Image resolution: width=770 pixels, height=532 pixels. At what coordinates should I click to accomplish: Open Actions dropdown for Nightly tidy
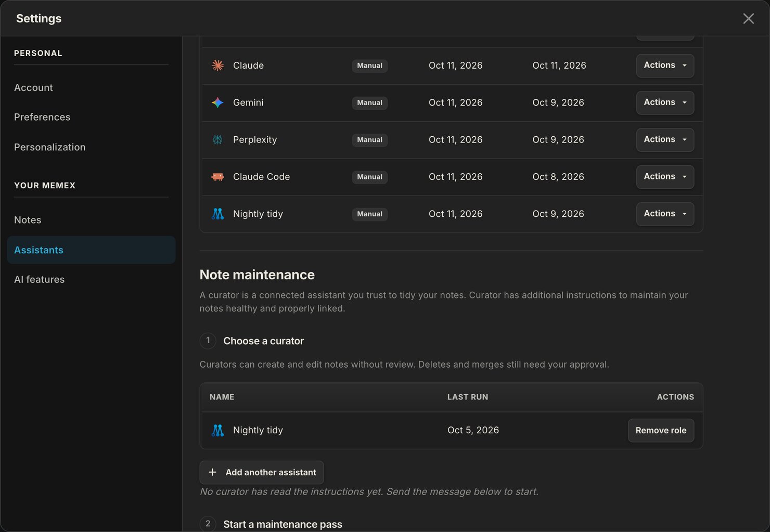pos(665,214)
